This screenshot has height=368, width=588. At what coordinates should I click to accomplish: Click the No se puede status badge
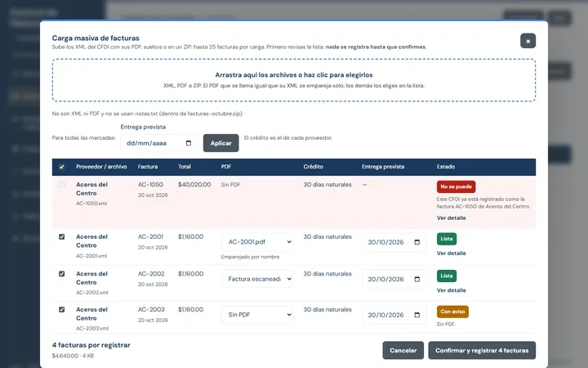click(x=456, y=186)
